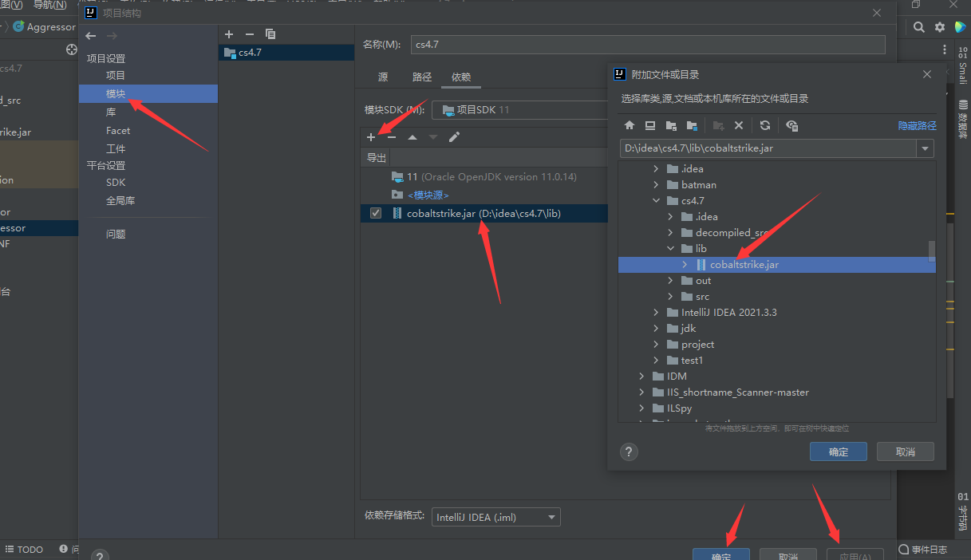The width and height of the screenshot is (971, 560).
Task: Click 取消 in Project Structure dialog
Action: point(787,554)
